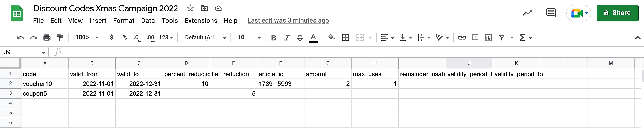Open the cell borders tool
The width and height of the screenshot is (644, 128).
click(x=345, y=38)
